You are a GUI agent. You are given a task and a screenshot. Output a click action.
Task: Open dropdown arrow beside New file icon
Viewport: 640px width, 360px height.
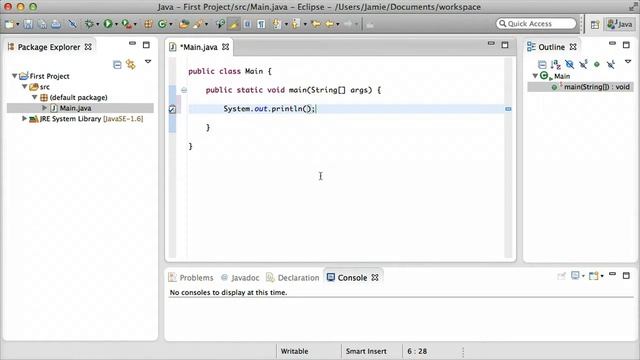[x=18, y=25]
